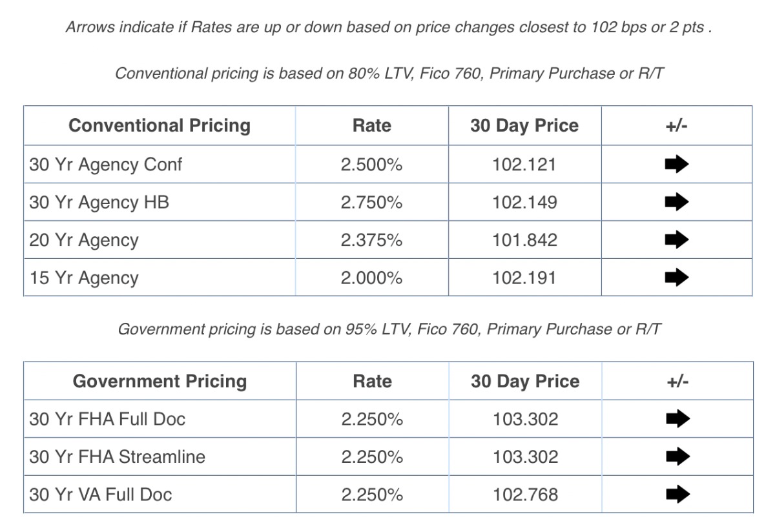This screenshot has width=775, height=532.
Task: Click the 30 Yr FHA Streamline arrow
Action: [677, 457]
